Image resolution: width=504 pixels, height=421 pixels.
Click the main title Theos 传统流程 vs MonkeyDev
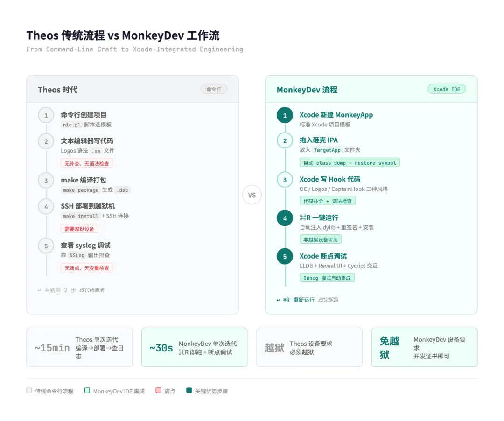(123, 35)
